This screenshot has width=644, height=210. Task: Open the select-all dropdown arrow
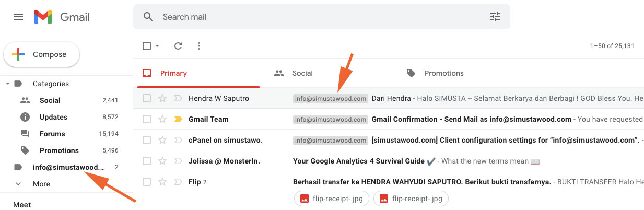pos(157,46)
